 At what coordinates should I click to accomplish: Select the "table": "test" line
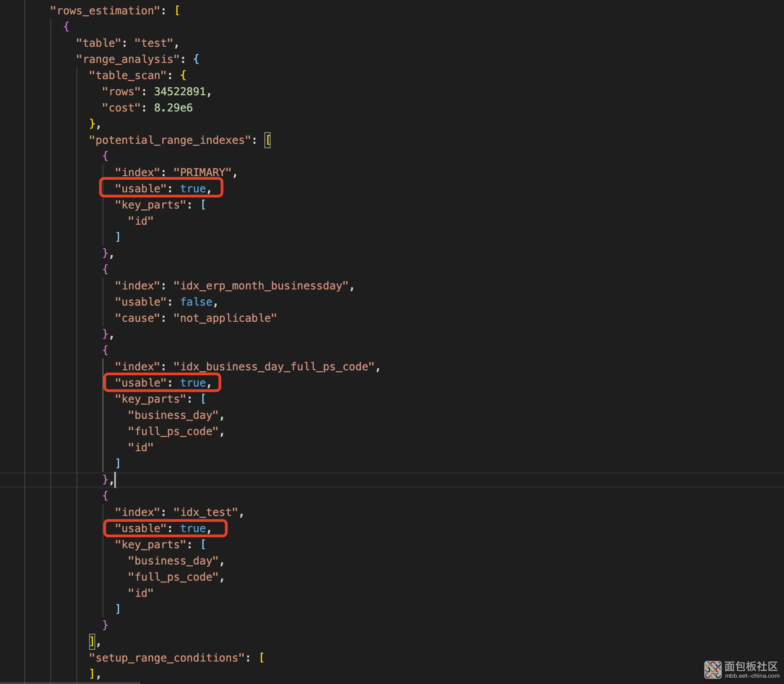(x=127, y=43)
